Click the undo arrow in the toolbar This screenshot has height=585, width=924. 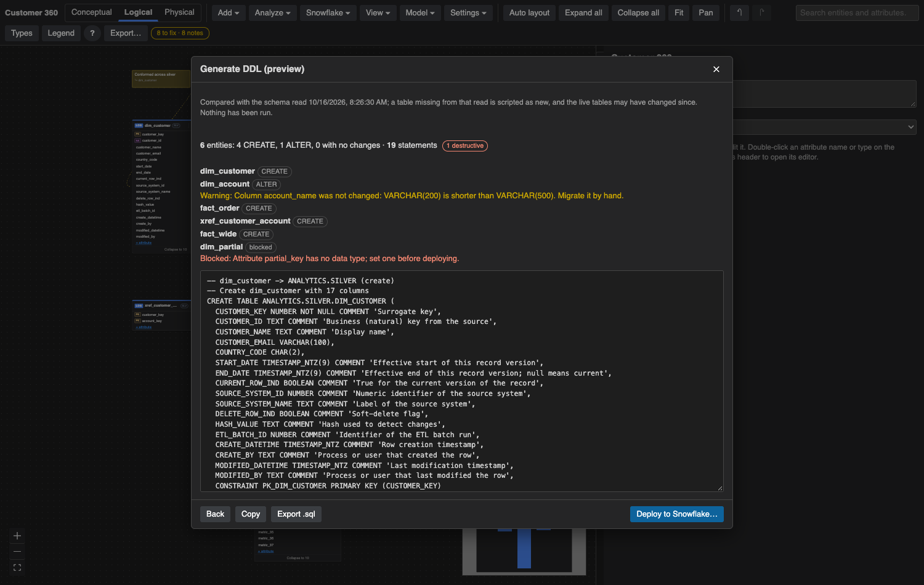pos(739,13)
